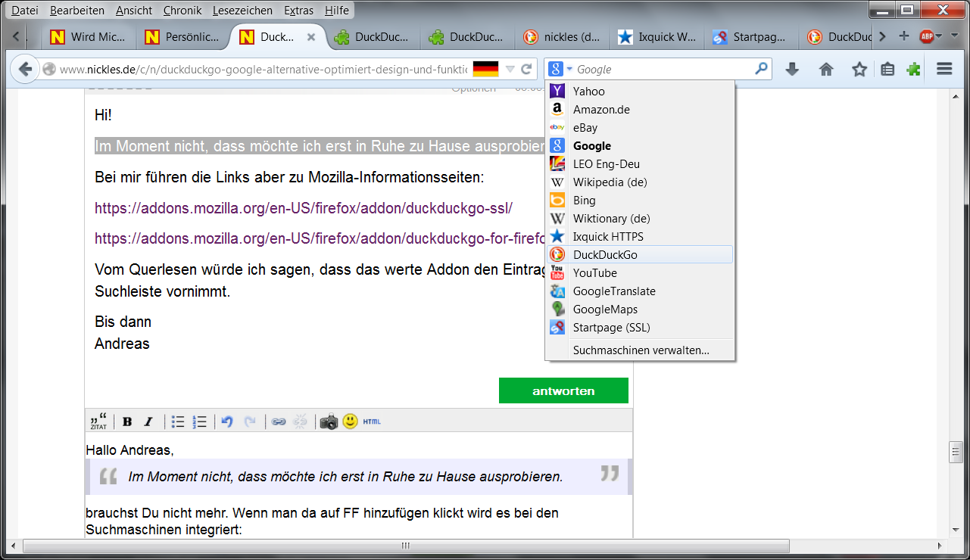Image resolution: width=970 pixels, height=560 pixels.
Task: Select Ixquick HTTPS search engine
Action: point(640,236)
